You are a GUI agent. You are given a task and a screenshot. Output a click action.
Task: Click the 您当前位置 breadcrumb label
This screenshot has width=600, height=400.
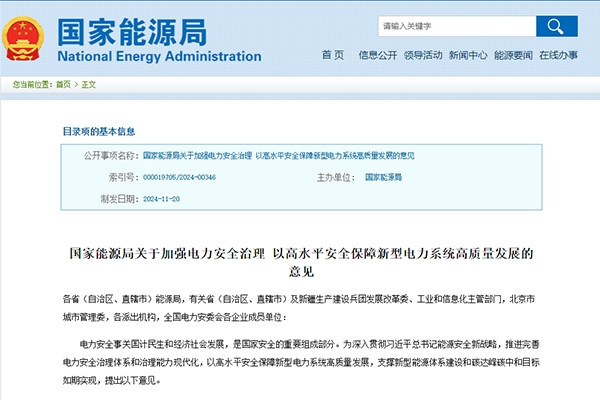(33, 84)
